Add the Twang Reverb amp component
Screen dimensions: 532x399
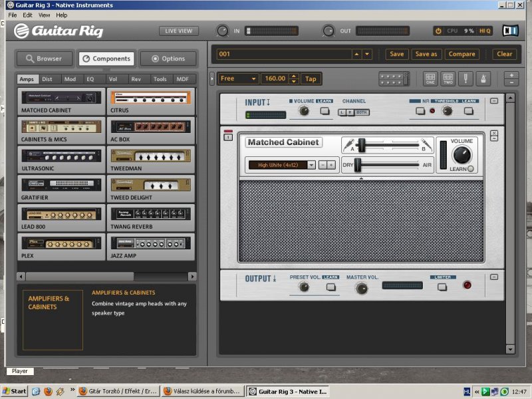(151, 218)
